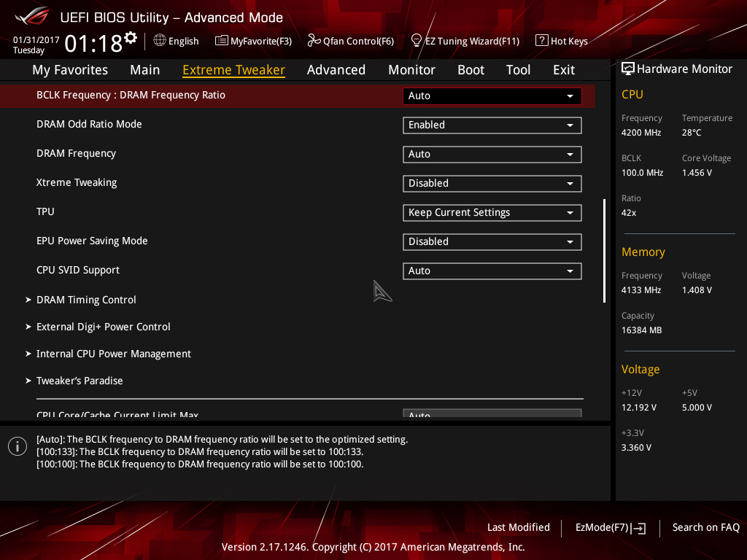
Task: Expand Internal CPU Power Management submenu
Action: coord(114,354)
